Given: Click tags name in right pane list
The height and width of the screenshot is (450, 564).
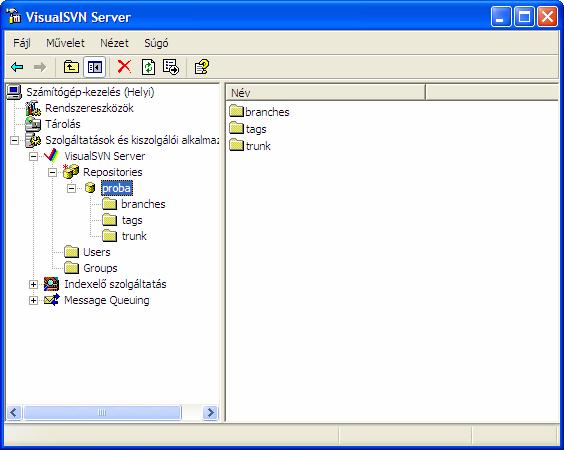Looking at the screenshot, I should [256, 129].
